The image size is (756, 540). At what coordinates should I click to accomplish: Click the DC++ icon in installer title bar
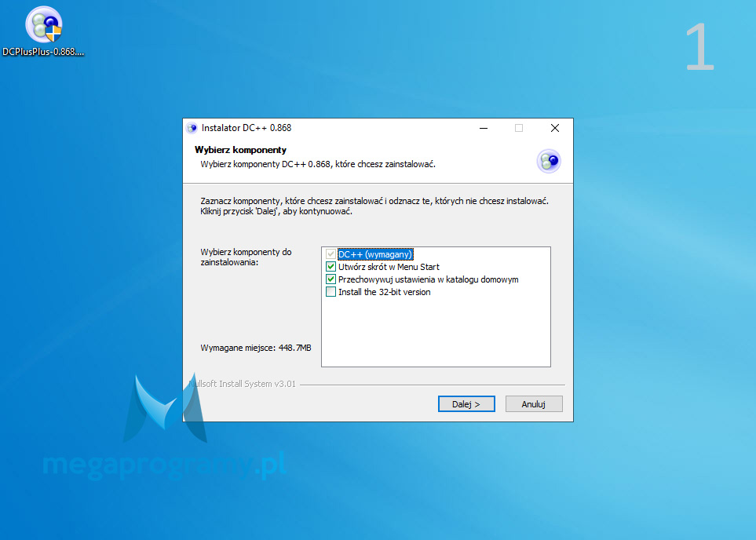click(192, 128)
